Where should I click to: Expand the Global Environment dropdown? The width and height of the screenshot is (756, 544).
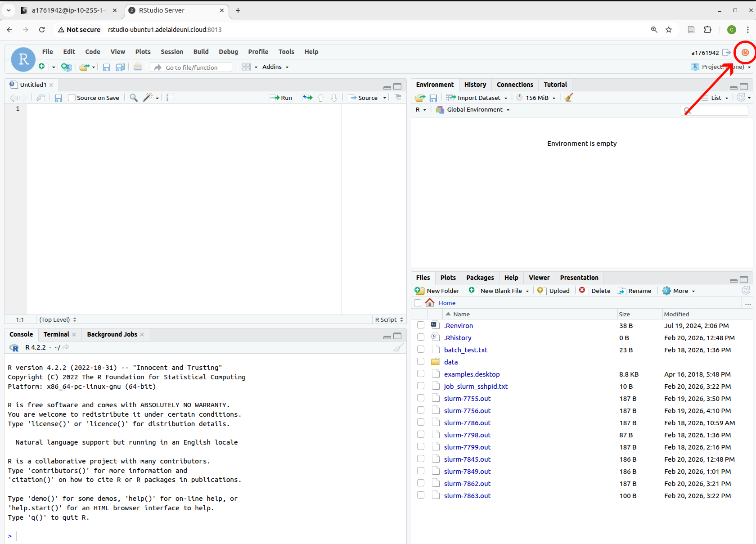click(473, 109)
